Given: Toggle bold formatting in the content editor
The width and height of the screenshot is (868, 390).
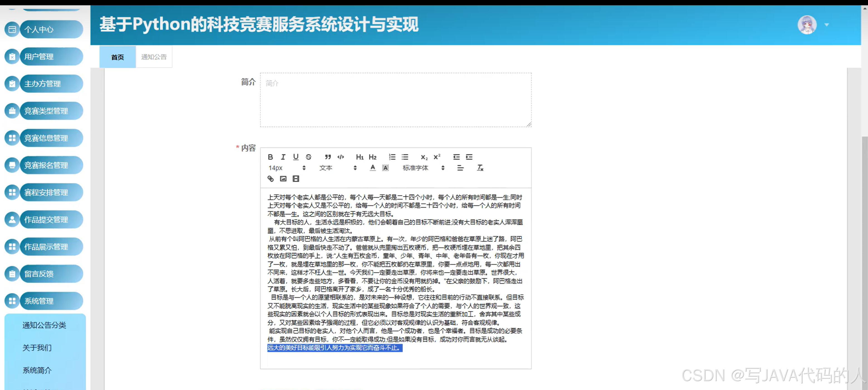Looking at the screenshot, I should [270, 157].
